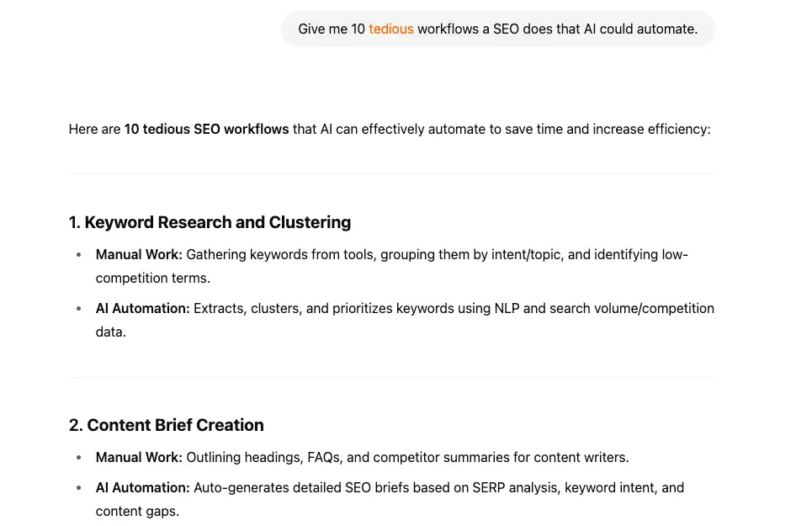
Task: Click the orange highlighted word "tedious"
Action: (391, 29)
